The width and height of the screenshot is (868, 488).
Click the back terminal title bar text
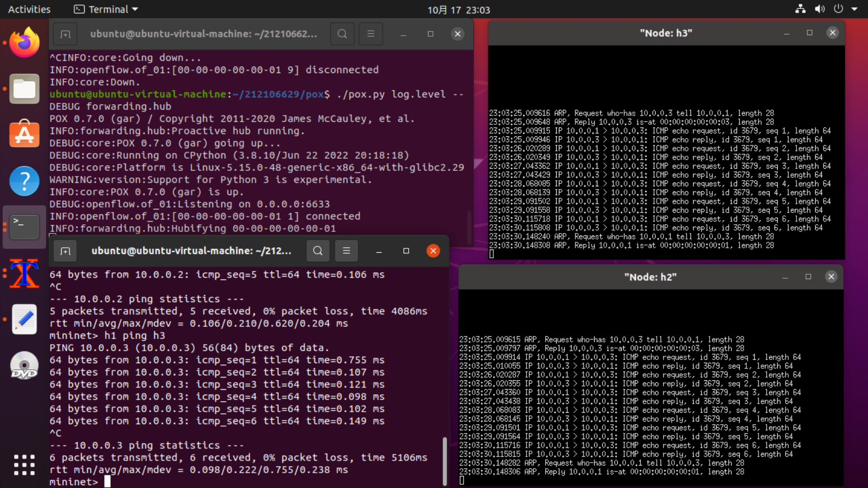tap(204, 34)
